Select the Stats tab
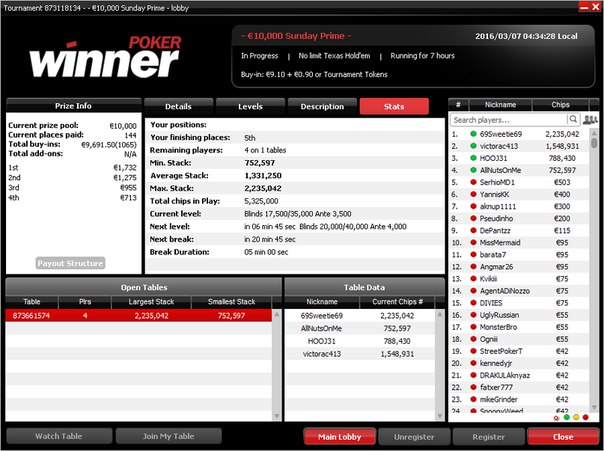 [x=394, y=107]
